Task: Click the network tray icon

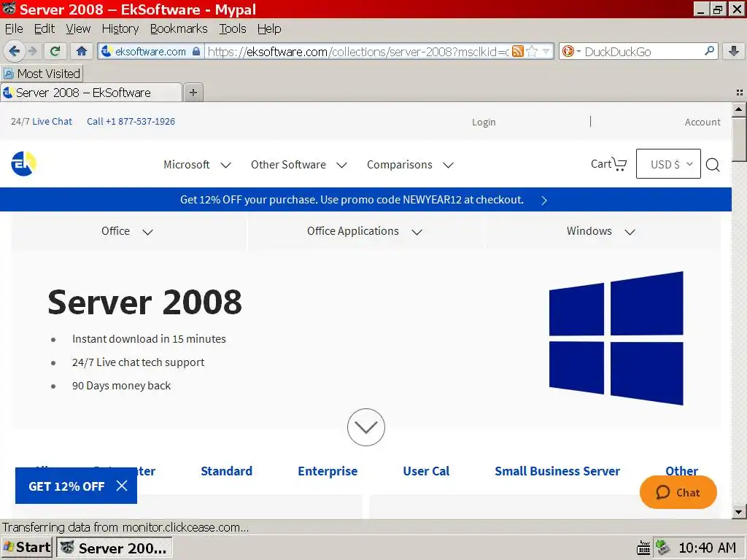Action: coord(662,548)
